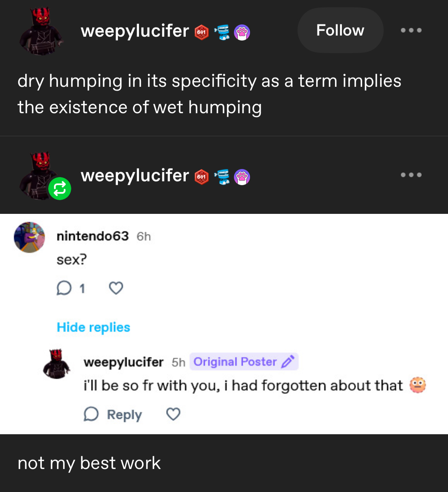This screenshot has height=492, width=448.
Task: Open the top post's three-dot options menu
Action: [x=411, y=30]
